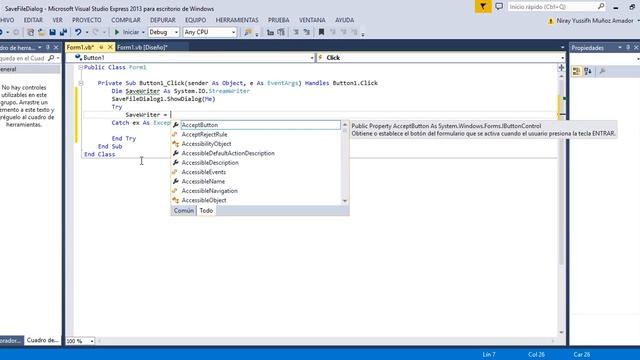Close the Form1.vb code tab
This screenshot has width=640, height=360.
(x=110, y=47)
